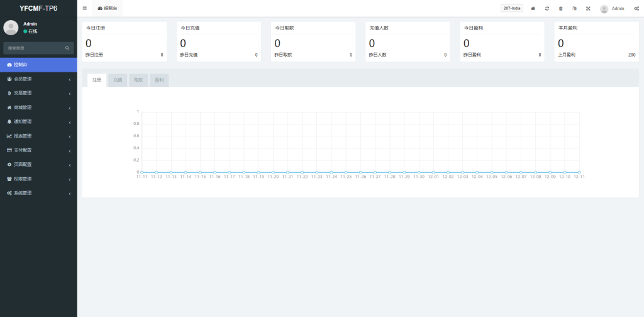Click the user icon beside 会员管理
644x317 pixels.
point(9,79)
